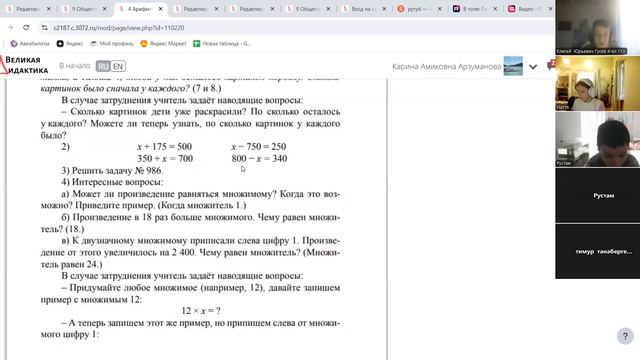Open messages notification icon near profile
This screenshot has width=640, height=360.
[x=551, y=65]
